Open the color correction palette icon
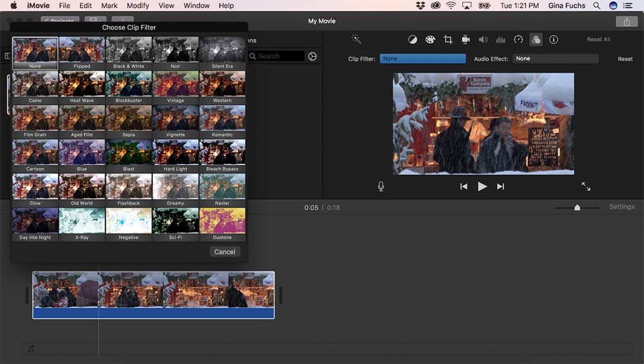Screen dimensions: 644x364 [x=430, y=39]
